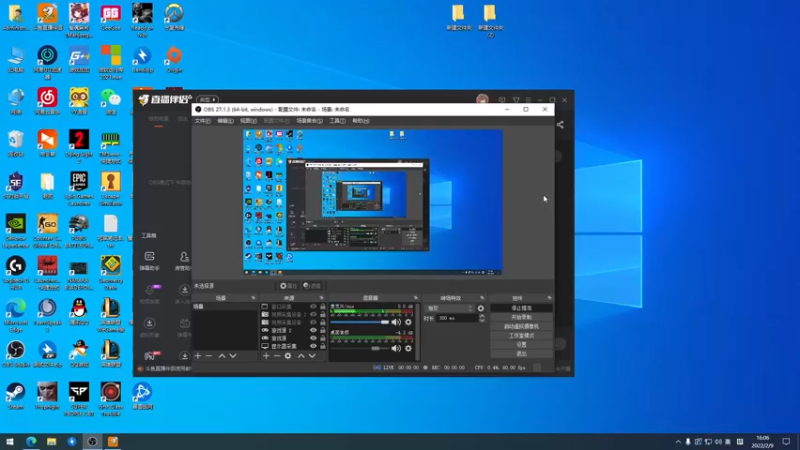Open 编辑(E) menu in OBS
This screenshot has width=800, height=450.
[x=225, y=121]
